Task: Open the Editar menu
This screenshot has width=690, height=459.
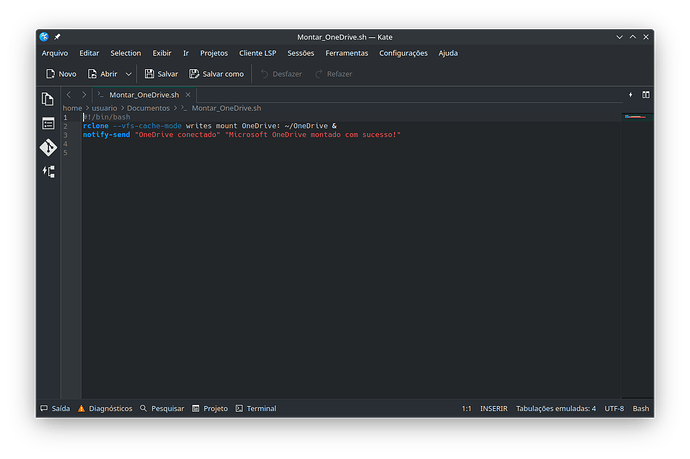Action: [89, 53]
